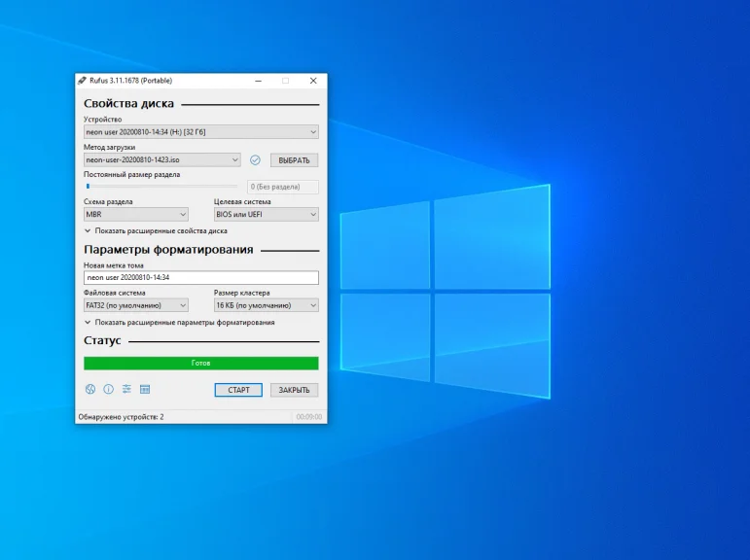This screenshot has height=560, width=750.
Task: Minimize the Rufus window
Action: click(x=259, y=81)
